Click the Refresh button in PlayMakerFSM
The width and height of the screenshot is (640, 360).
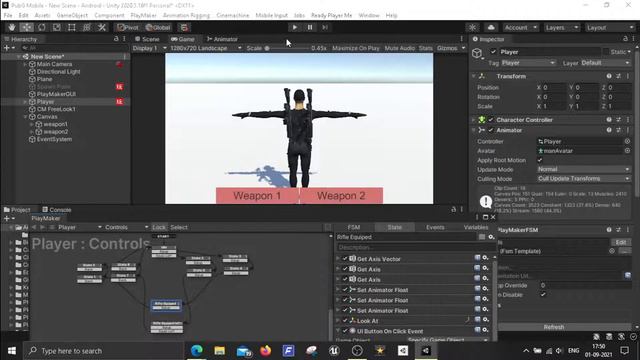click(x=554, y=327)
